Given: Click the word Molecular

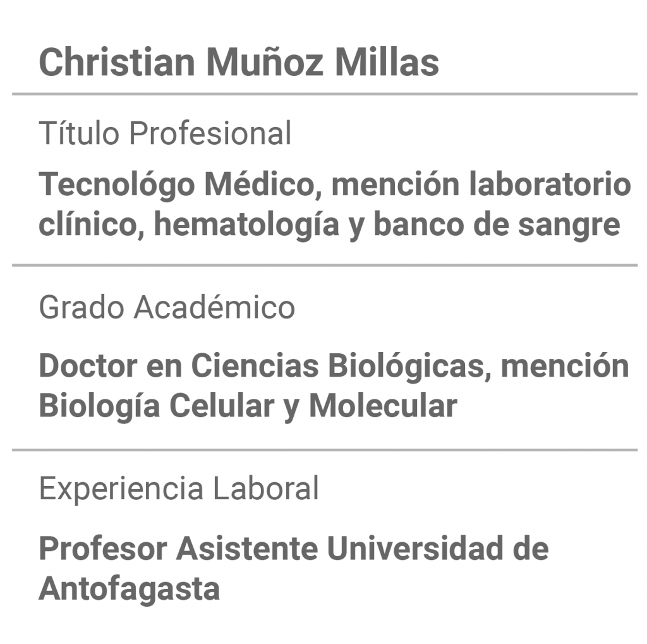Looking at the screenshot, I should pyautogui.click(x=384, y=406).
